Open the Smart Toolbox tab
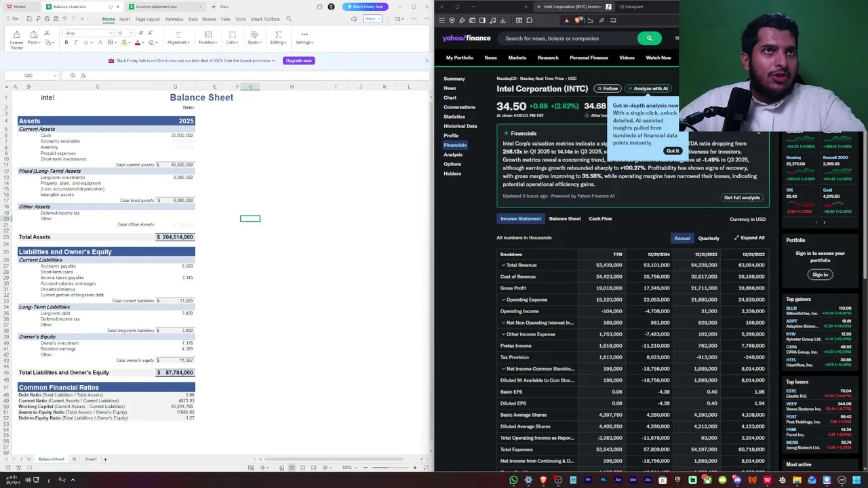The height and width of the screenshot is (488, 868). 265,19
